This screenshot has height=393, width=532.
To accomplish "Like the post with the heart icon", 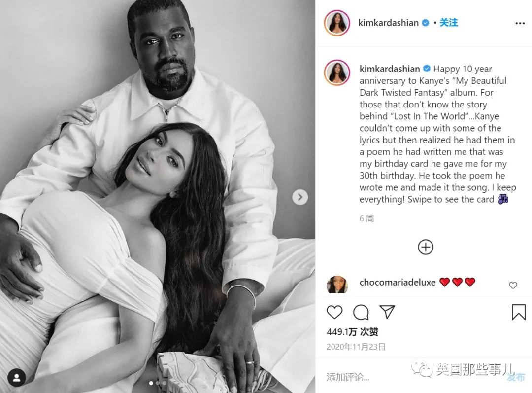I will (334, 312).
